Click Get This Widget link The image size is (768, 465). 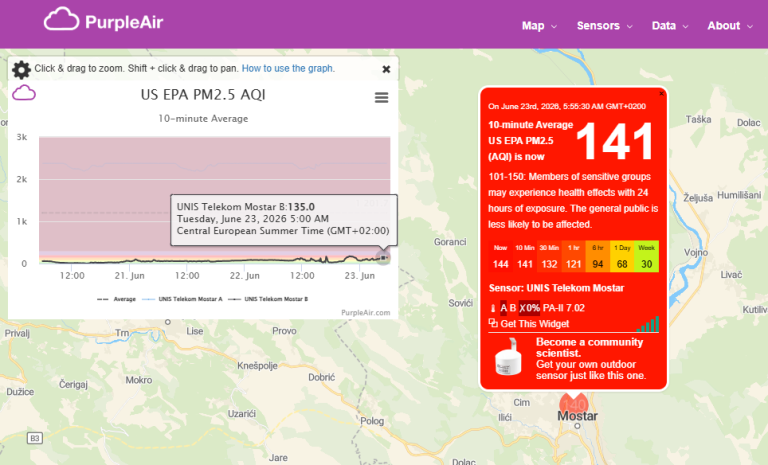534,323
